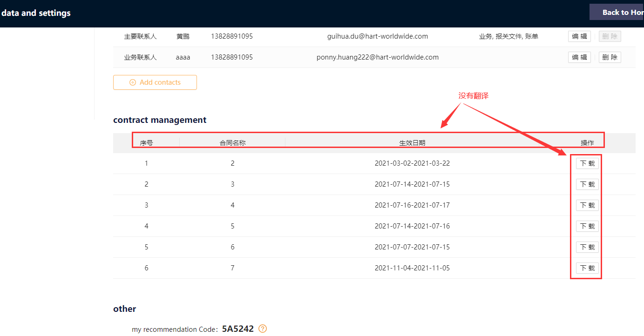
Task: Download contract dated 2021-03-02-2021-03-22
Action: (x=587, y=163)
